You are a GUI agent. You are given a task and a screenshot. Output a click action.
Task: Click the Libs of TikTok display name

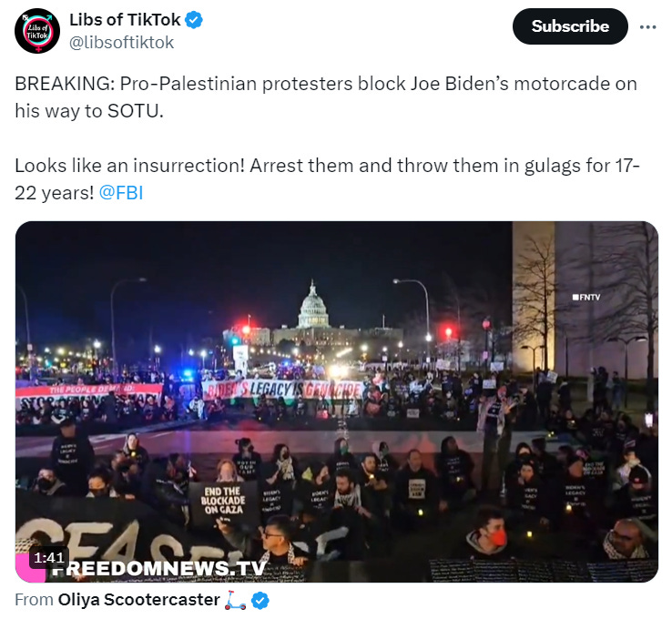pos(125,20)
